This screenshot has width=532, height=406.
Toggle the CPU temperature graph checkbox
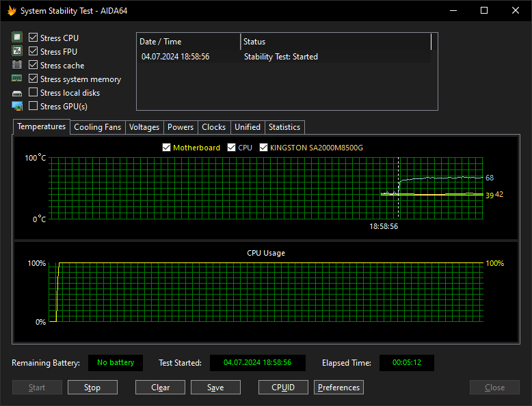[x=231, y=148]
